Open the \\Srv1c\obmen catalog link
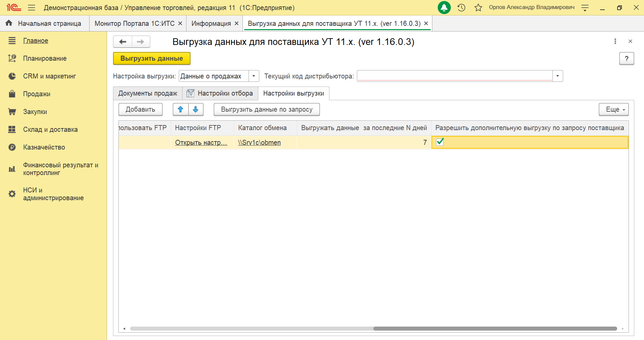 259,143
